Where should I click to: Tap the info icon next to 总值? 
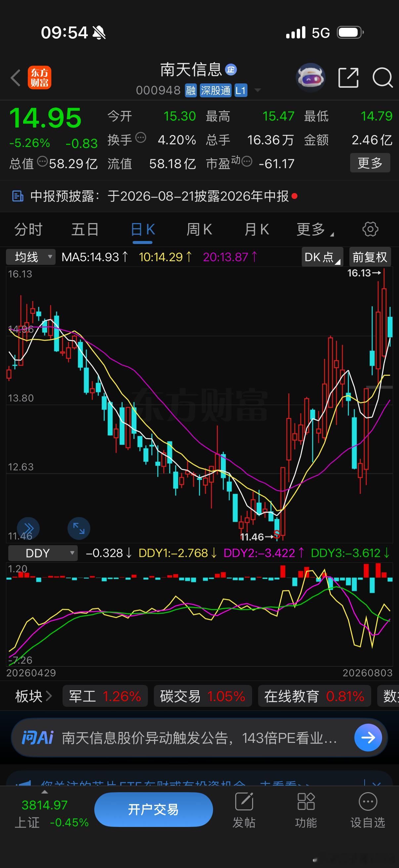tap(42, 162)
